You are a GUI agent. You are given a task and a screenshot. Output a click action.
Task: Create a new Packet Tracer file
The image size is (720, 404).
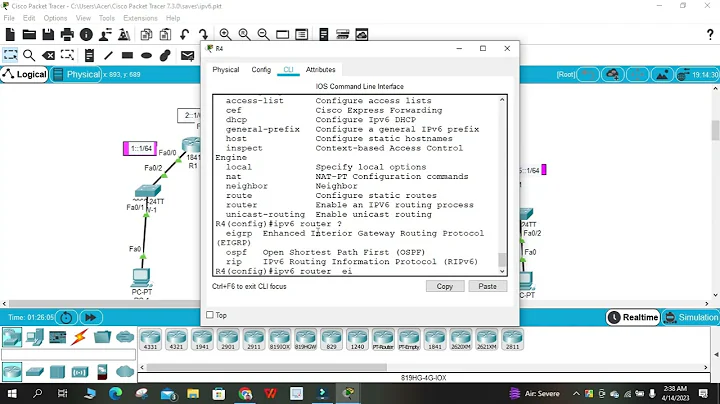[10, 34]
